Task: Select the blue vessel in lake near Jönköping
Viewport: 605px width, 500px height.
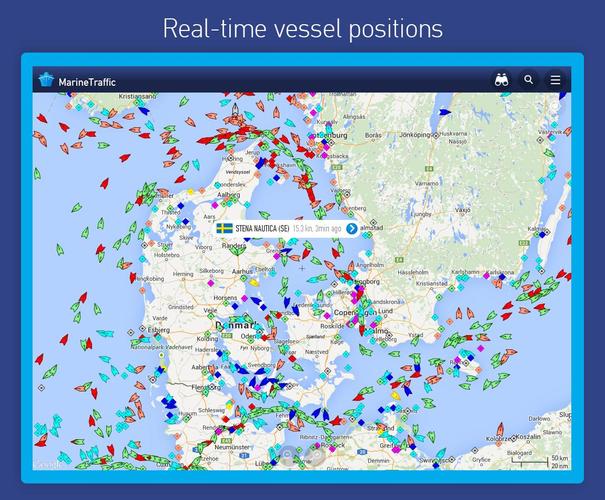Action: coord(445,112)
